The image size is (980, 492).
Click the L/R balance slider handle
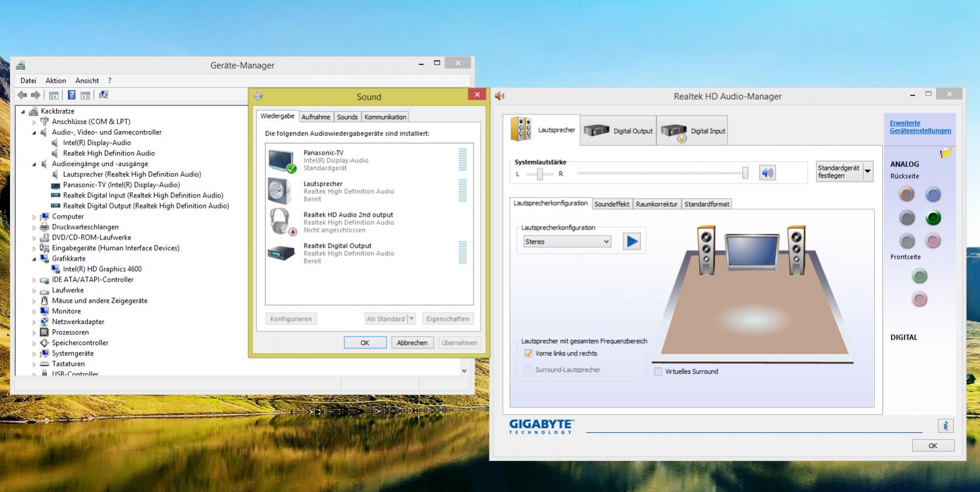540,173
